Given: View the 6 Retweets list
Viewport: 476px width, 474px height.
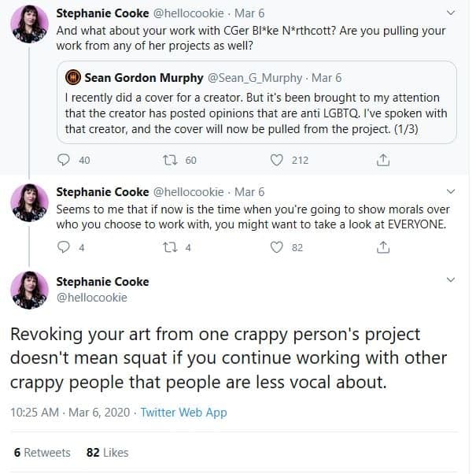Looking at the screenshot, I should coord(42,453).
